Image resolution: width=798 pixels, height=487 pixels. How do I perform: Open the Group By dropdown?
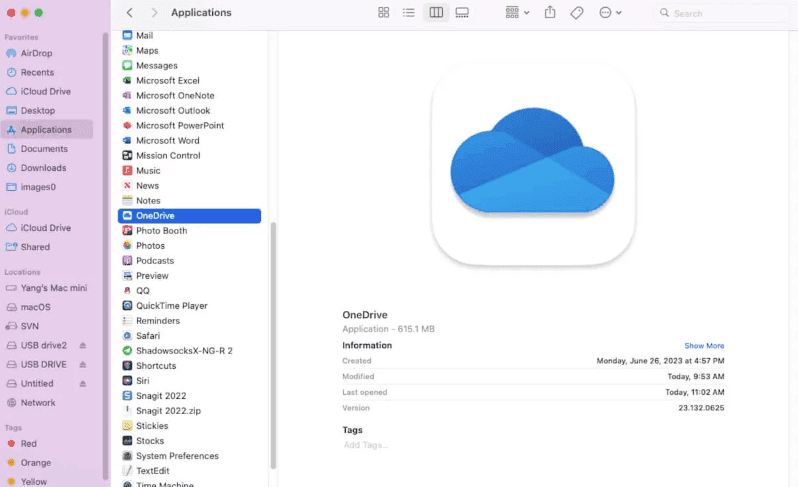pyautogui.click(x=517, y=13)
